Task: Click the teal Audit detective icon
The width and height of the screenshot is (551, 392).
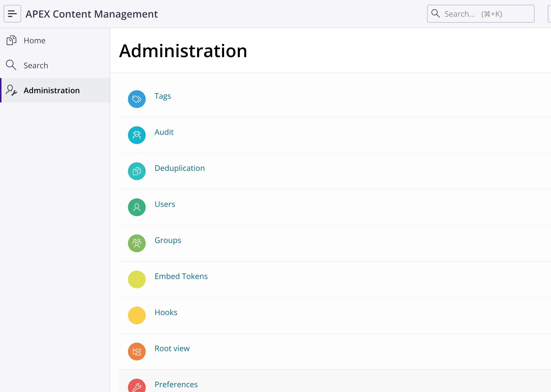Action: pyautogui.click(x=137, y=135)
